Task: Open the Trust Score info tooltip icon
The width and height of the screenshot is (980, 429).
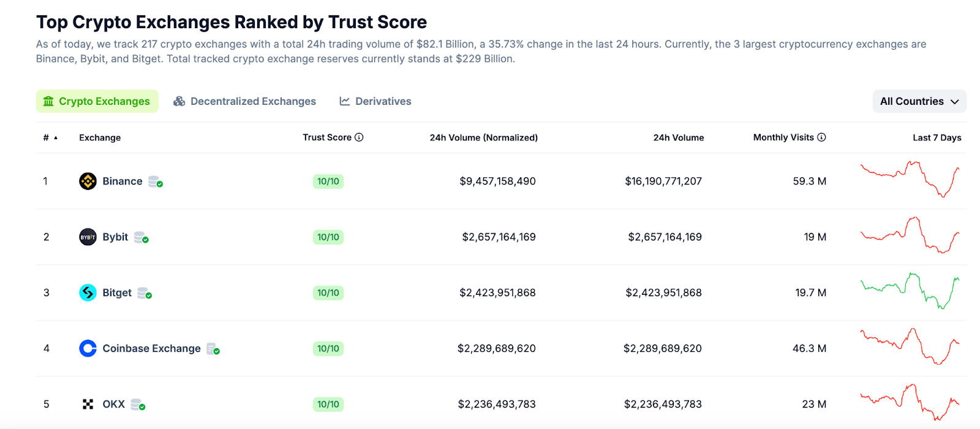Action: point(360,137)
